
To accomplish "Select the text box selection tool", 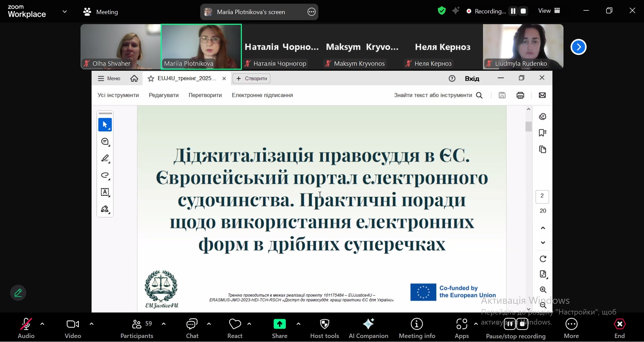I will pyautogui.click(x=105, y=192).
